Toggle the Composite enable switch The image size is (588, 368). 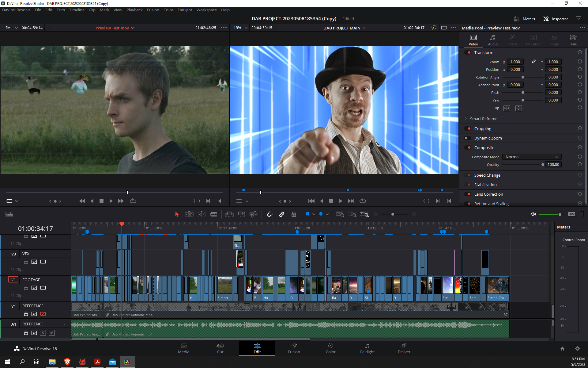point(468,148)
